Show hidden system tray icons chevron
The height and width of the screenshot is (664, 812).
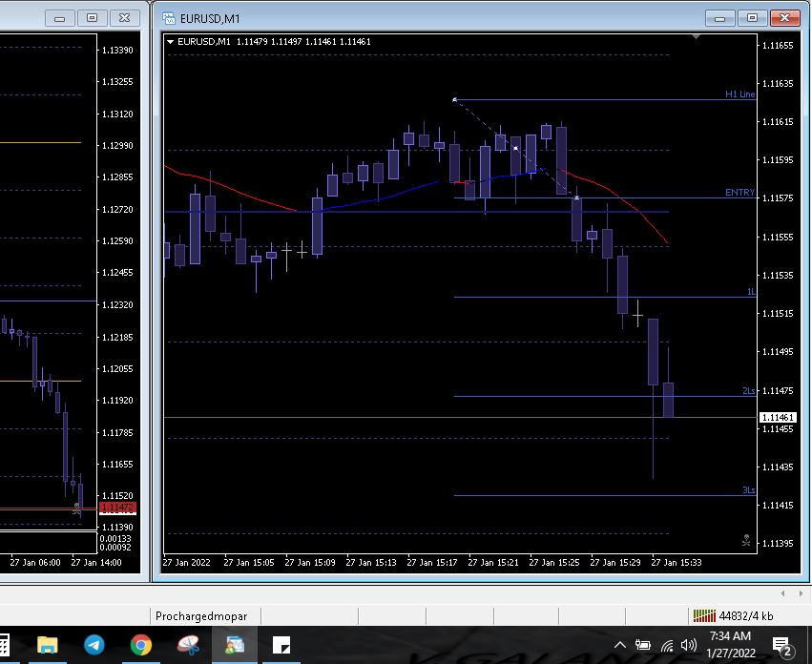click(621, 646)
